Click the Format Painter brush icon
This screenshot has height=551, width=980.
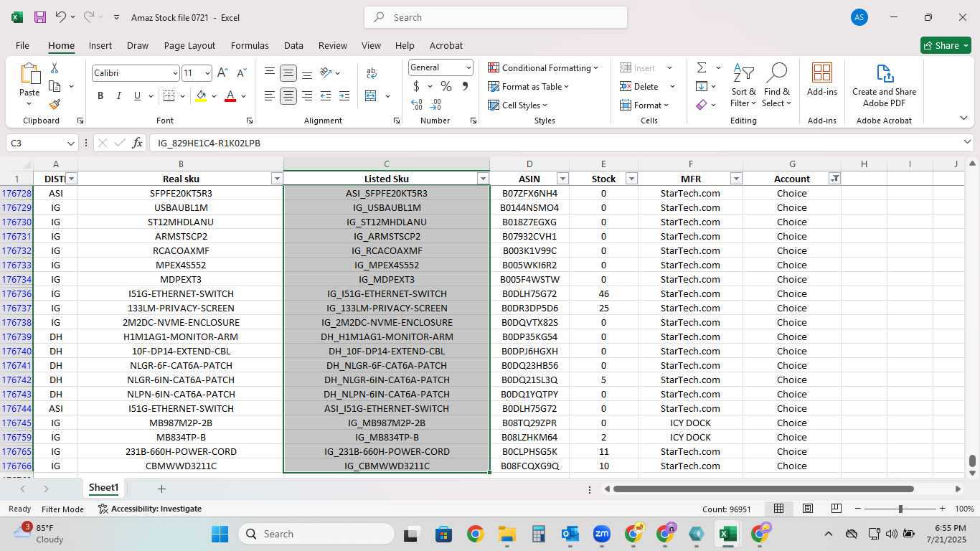[x=55, y=104]
